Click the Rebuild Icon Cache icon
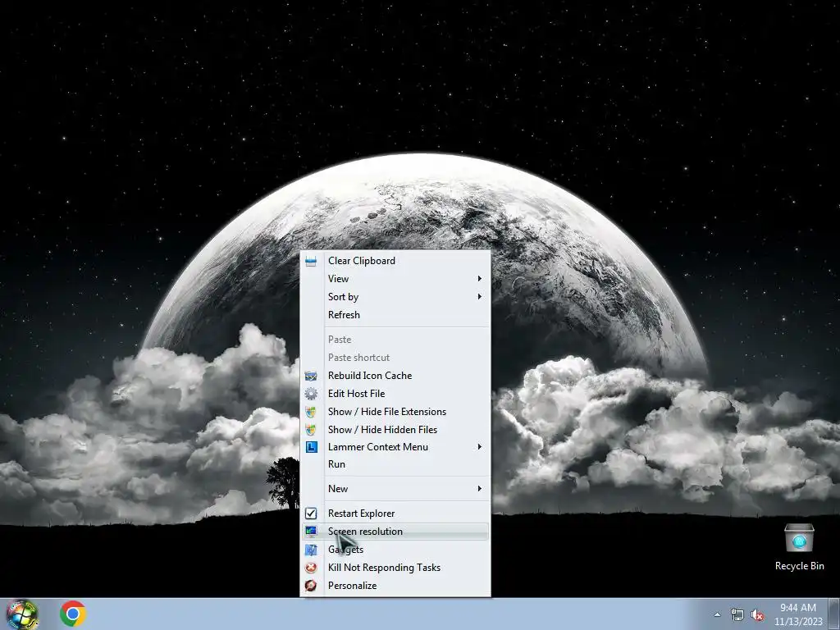The height and width of the screenshot is (630, 840). [x=311, y=376]
